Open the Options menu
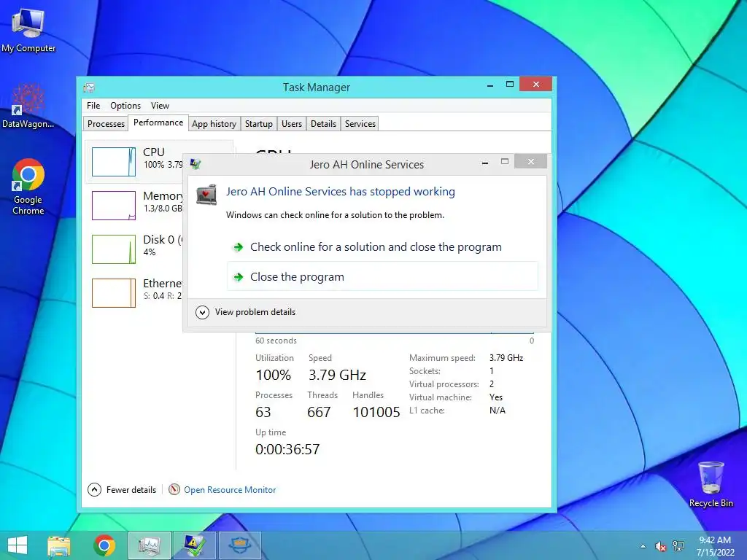Screen dimensions: 747x560 (125, 106)
